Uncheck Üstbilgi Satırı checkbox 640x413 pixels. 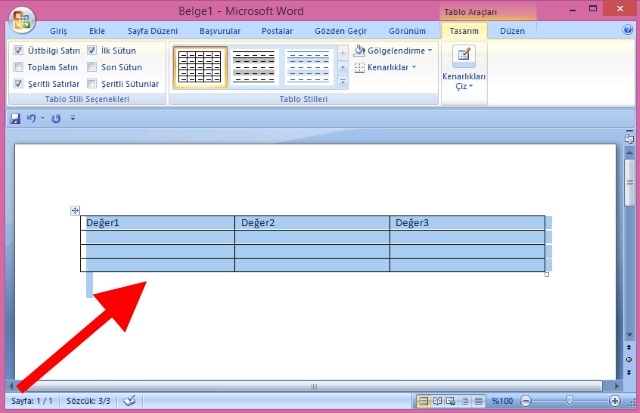tap(18, 50)
